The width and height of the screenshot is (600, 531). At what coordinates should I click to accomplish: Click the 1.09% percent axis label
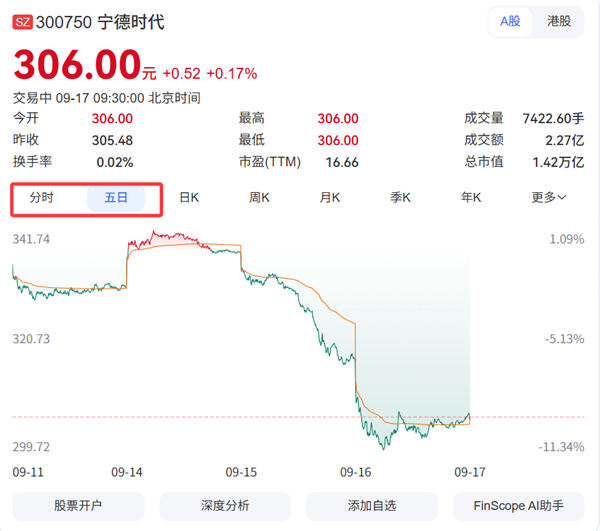coord(567,239)
